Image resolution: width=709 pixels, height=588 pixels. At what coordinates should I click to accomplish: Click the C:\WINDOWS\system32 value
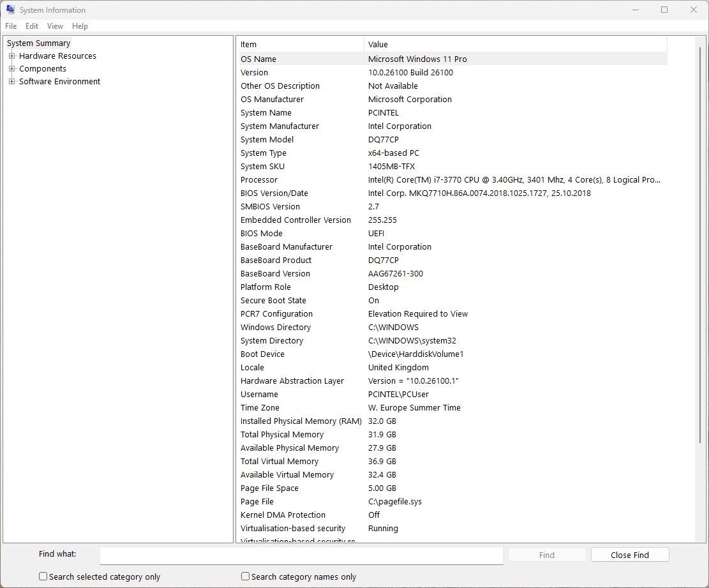pos(412,340)
